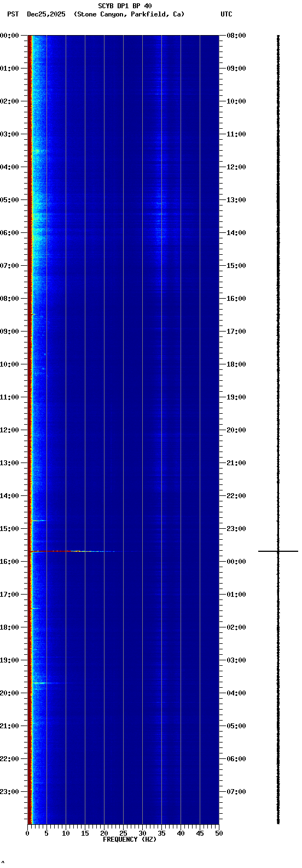Click the large spike on the seismogram trace

point(278,551)
